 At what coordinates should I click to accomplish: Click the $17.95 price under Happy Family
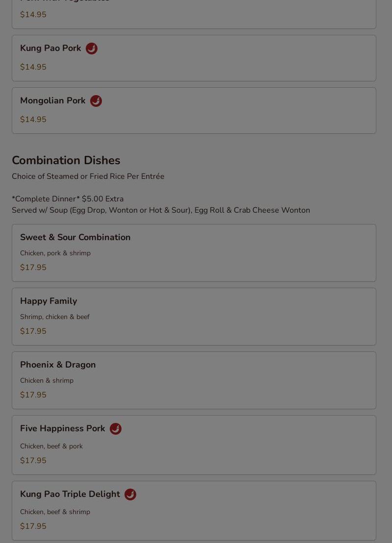33,331
